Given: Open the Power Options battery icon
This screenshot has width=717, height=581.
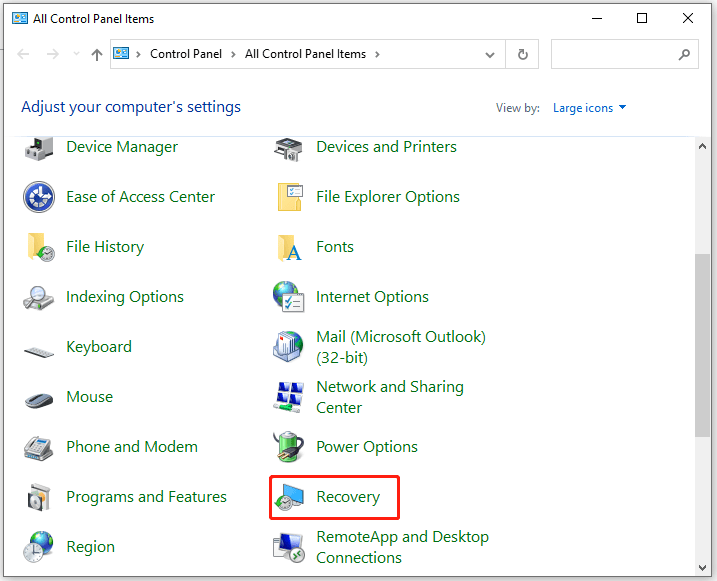Looking at the screenshot, I should point(289,447).
